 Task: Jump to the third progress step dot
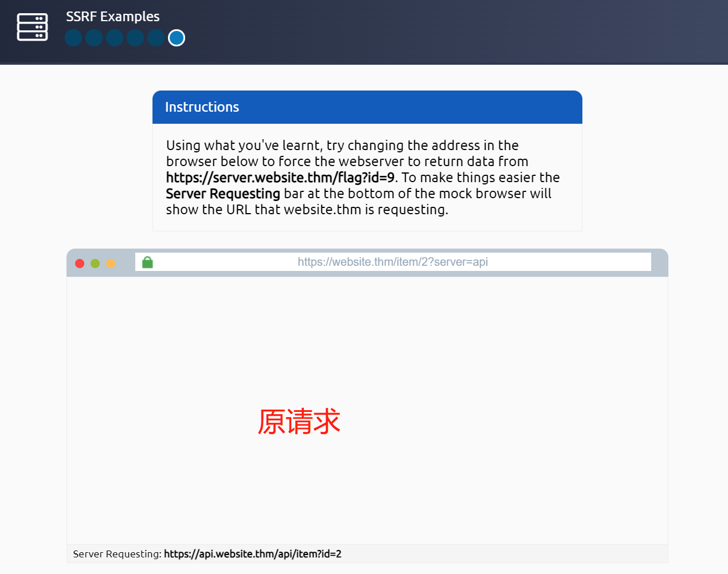tap(115, 38)
